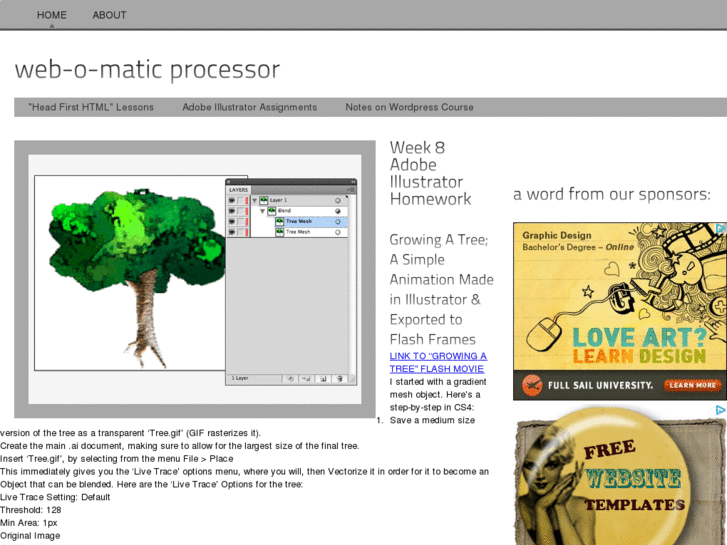Click the Full Sail University logo icon
The width and height of the screenshot is (727, 545).
click(x=531, y=384)
